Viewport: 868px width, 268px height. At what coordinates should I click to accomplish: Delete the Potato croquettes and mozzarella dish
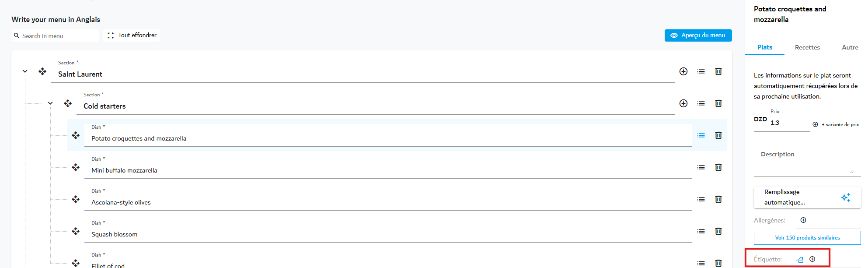click(718, 135)
